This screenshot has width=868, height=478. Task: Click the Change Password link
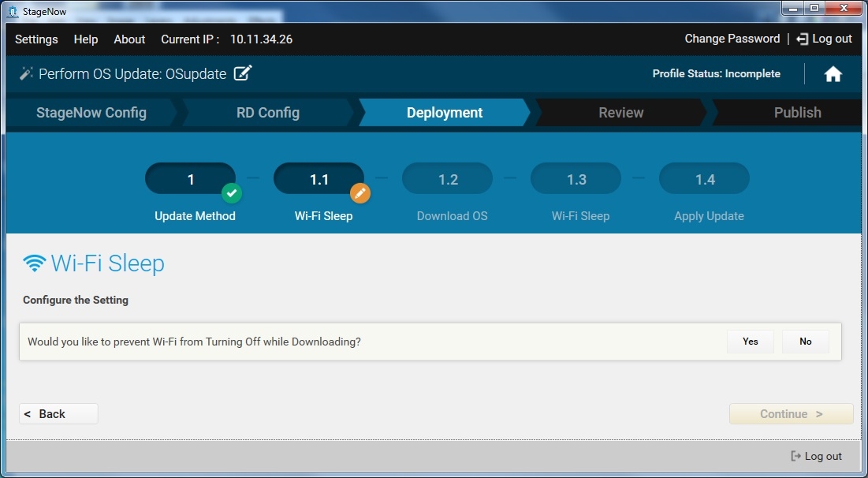732,39
